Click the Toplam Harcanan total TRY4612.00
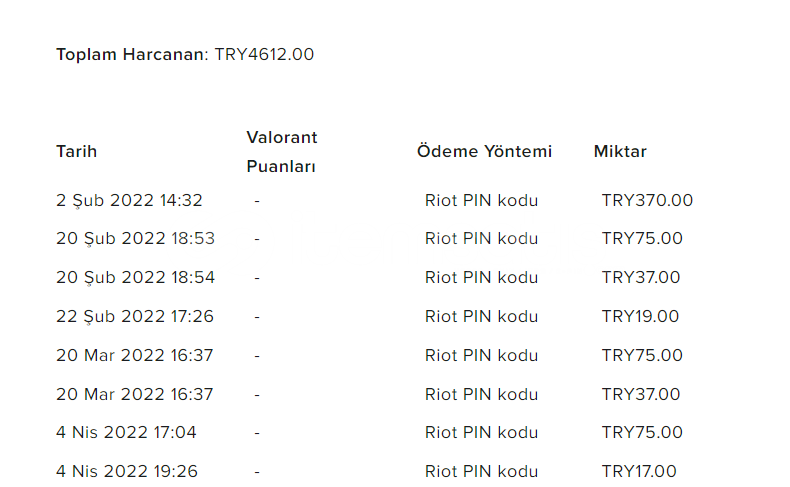 (264, 54)
